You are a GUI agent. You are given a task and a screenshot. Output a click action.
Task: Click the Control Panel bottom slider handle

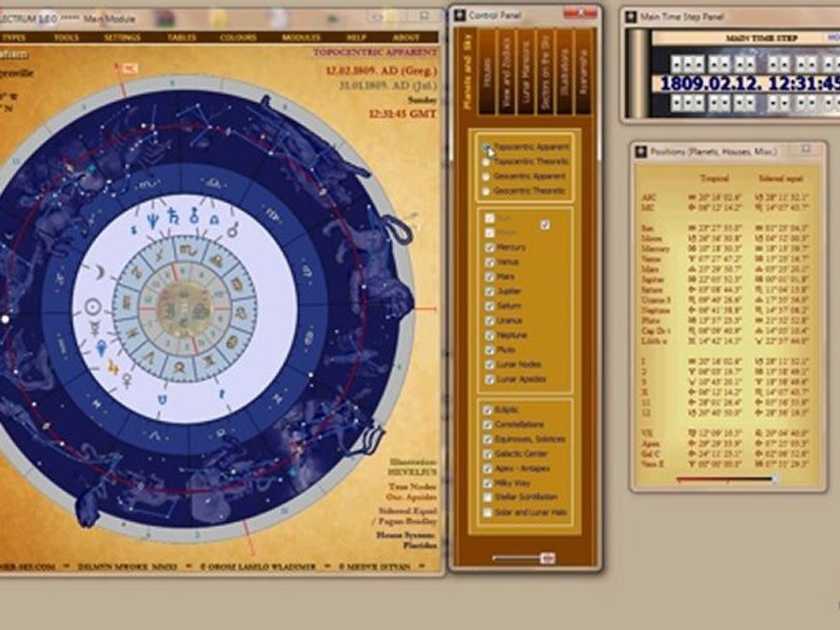coord(547,558)
